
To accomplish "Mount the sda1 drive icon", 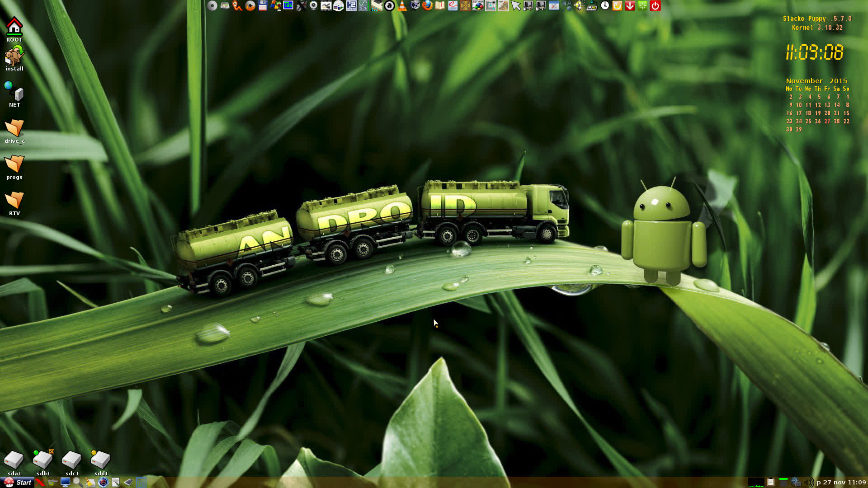I will coord(14,463).
